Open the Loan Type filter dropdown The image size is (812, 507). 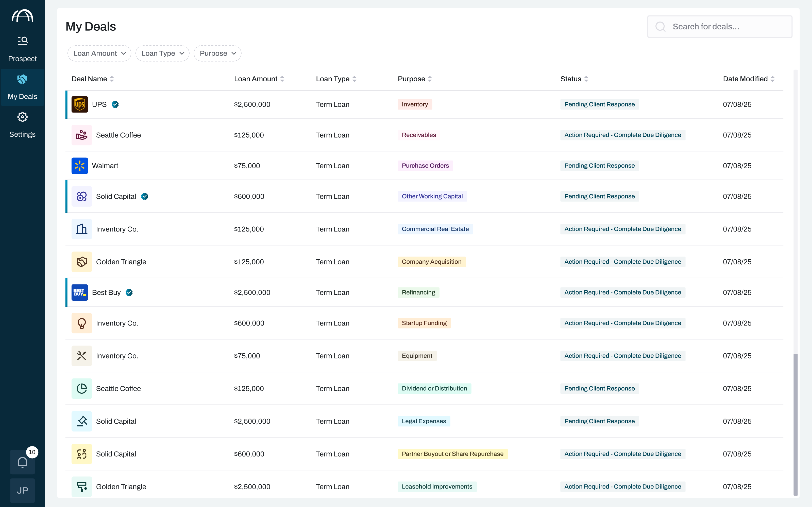pyautogui.click(x=162, y=53)
